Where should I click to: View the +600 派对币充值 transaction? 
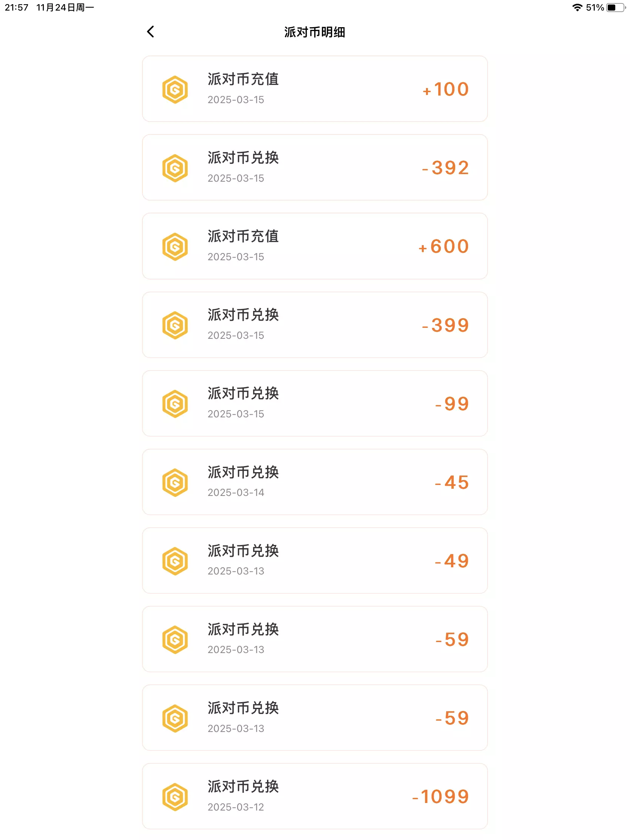point(314,246)
